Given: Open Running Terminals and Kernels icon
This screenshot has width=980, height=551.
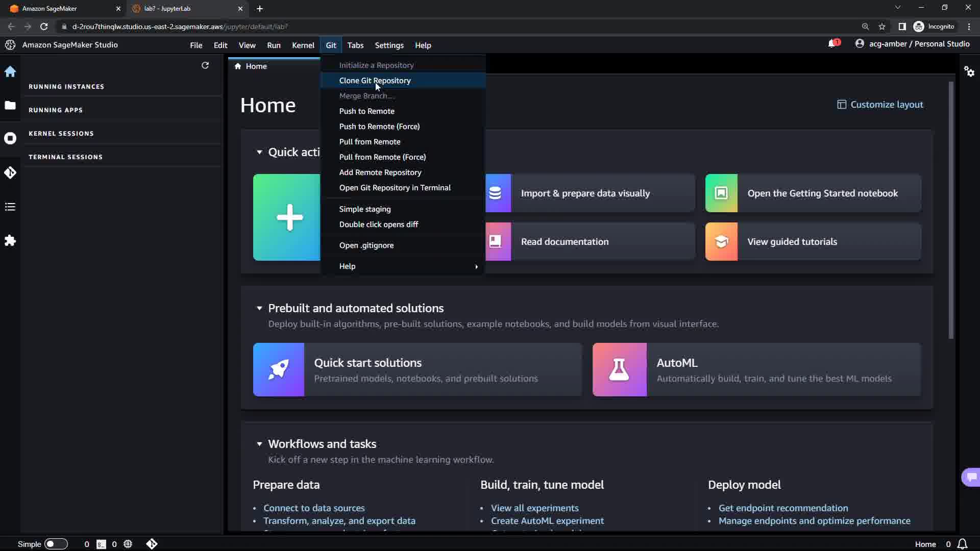Looking at the screenshot, I should [10, 139].
